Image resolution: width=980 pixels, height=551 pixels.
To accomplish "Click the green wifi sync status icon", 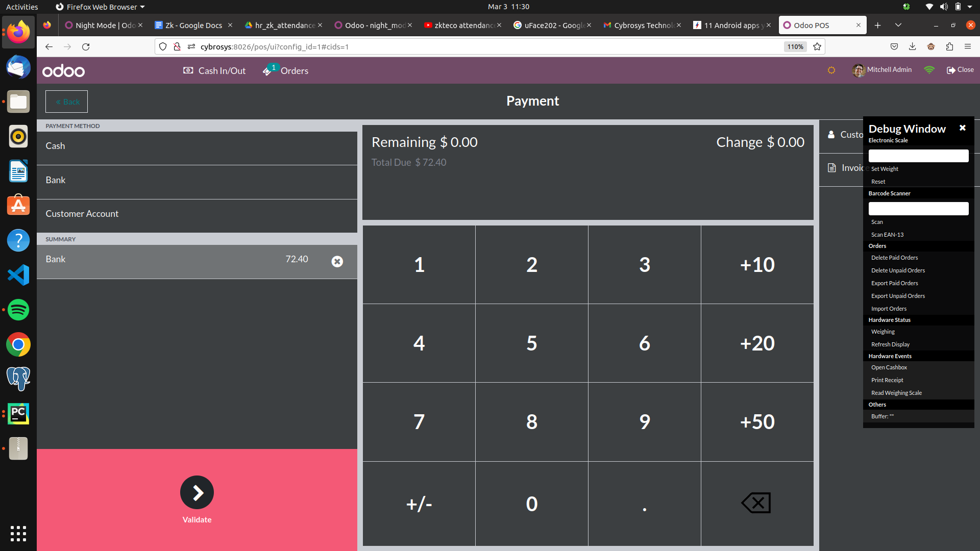I will point(929,70).
